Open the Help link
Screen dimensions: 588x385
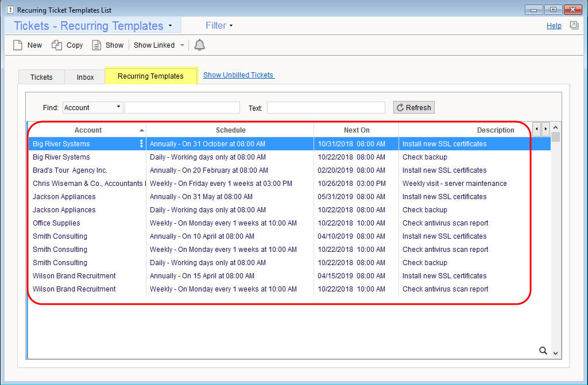[554, 26]
